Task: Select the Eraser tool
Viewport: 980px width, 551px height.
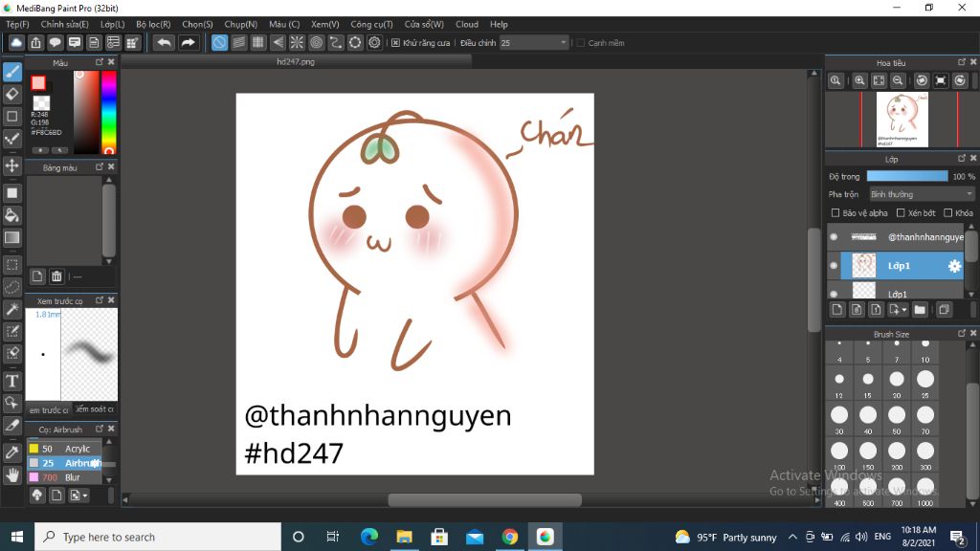Action: tap(12, 95)
